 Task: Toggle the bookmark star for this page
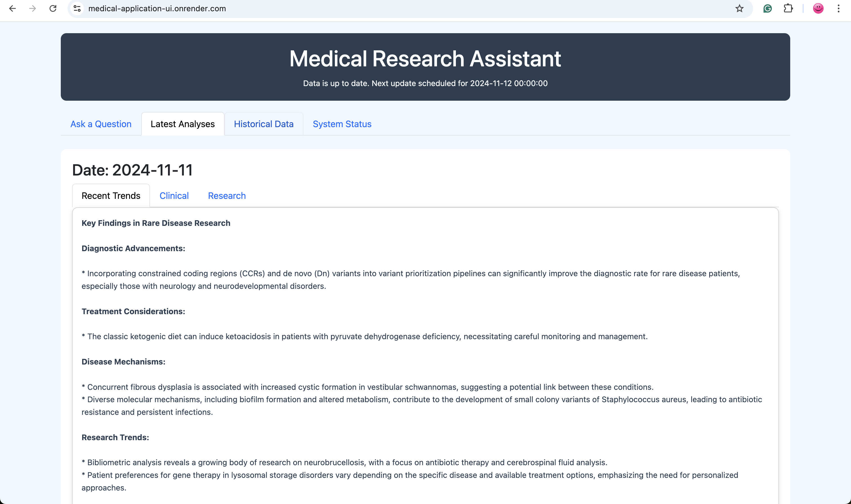click(739, 8)
